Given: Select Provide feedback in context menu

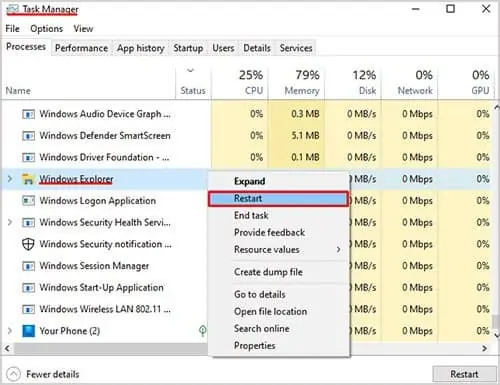Looking at the screenshot, I should coord(279,232).
